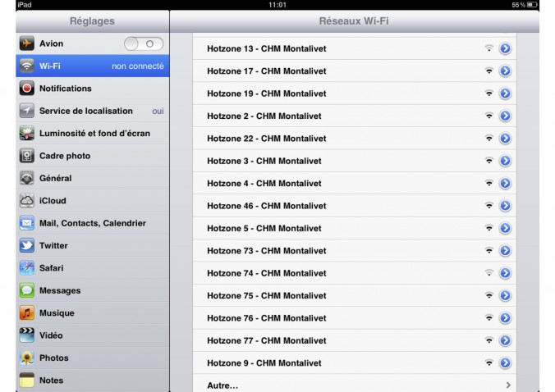Open details arrow for Hotzone 17
The height and width of the screenshot is (392, 555).
pyautogui.click(x=505, y=71)
